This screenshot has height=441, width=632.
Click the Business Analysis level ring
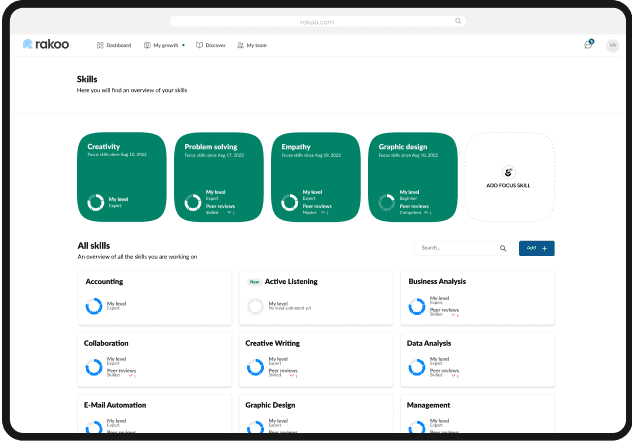(417, 306)
